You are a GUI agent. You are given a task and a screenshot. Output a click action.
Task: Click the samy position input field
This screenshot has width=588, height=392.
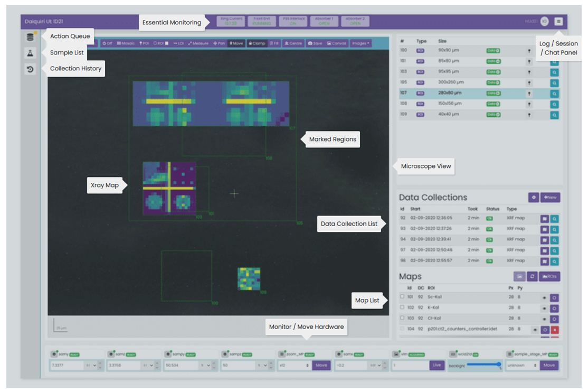tap(67, 366)
